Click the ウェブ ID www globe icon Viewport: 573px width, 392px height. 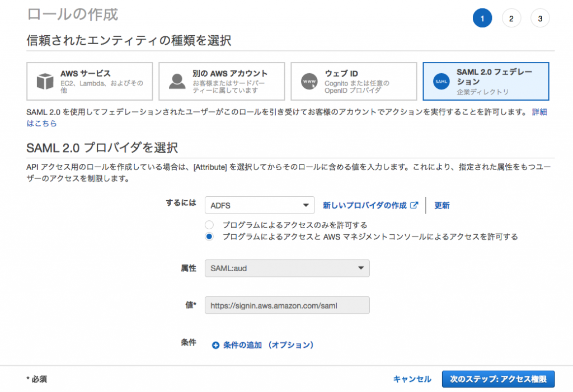(x=309, y=82)
